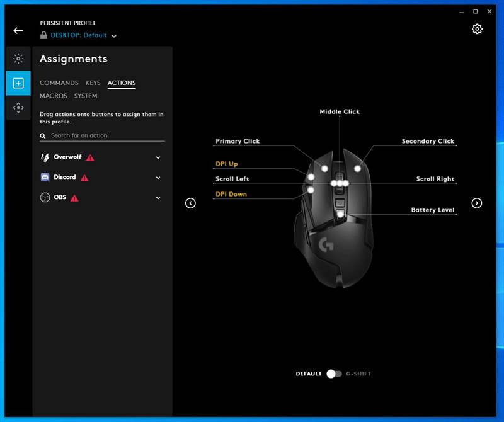This screenshot has width=504, height=422.
Task: Minimize the G HUB window
Action: (462, 12)
